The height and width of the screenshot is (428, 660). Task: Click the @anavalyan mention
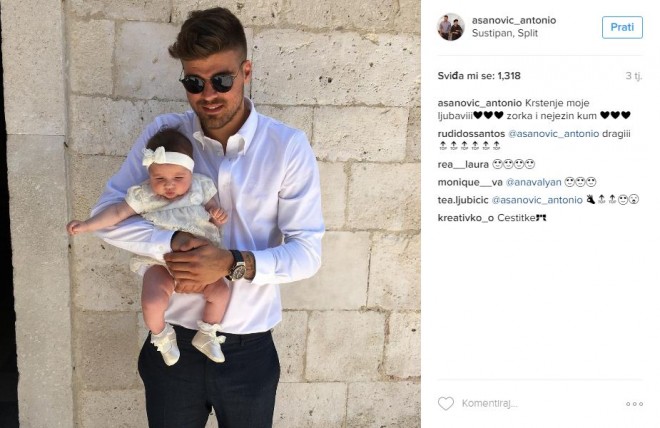click(533, 182)
